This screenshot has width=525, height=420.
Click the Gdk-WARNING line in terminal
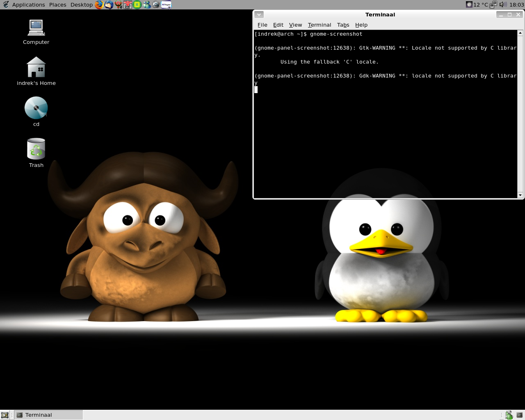(x=386, y=76)
